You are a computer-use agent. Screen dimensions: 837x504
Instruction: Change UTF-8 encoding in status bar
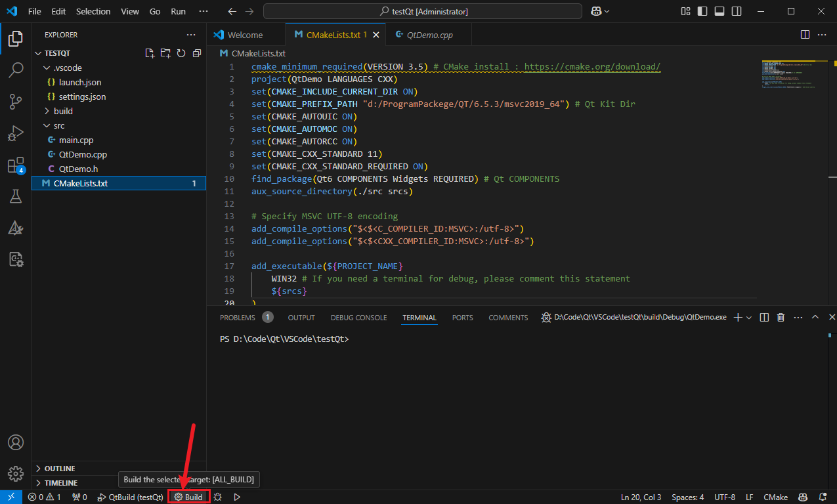click(725, 497)
